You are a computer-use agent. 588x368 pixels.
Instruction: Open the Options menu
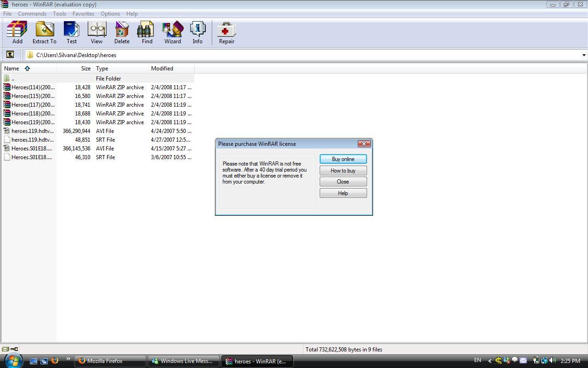coord(110,13)
